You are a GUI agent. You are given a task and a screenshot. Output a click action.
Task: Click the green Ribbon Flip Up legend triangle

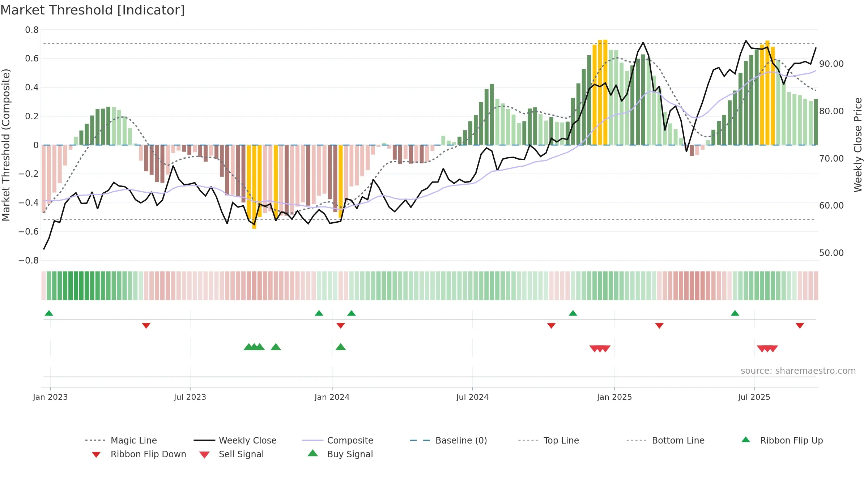[x=746, y=440]
